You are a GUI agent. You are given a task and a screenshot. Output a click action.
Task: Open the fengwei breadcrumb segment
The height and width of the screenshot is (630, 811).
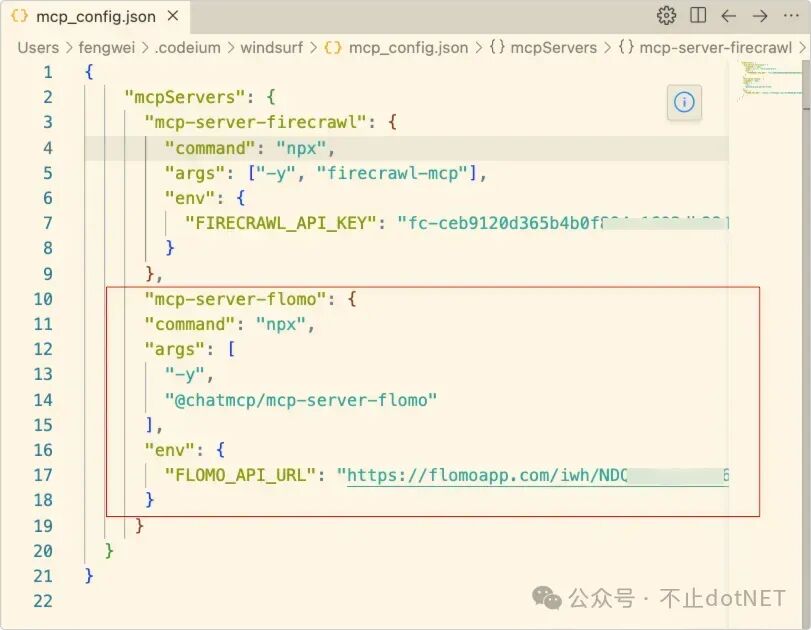pos(106,48)
